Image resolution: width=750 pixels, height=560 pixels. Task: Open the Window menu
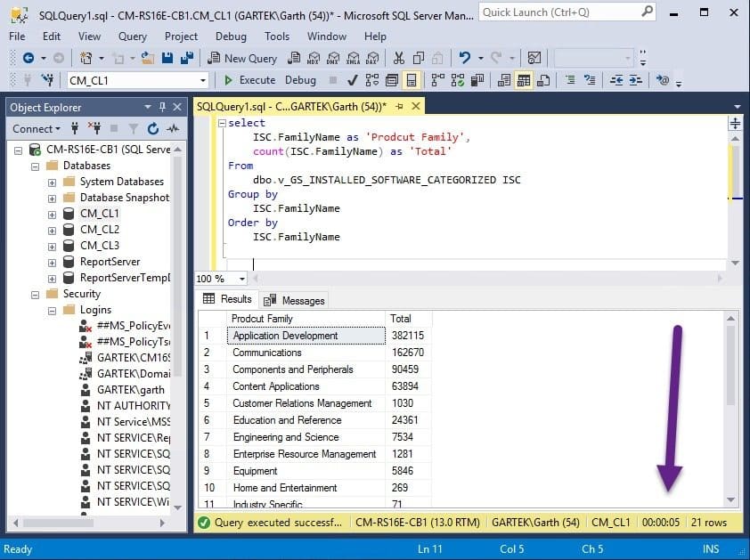tap(327, 37)
